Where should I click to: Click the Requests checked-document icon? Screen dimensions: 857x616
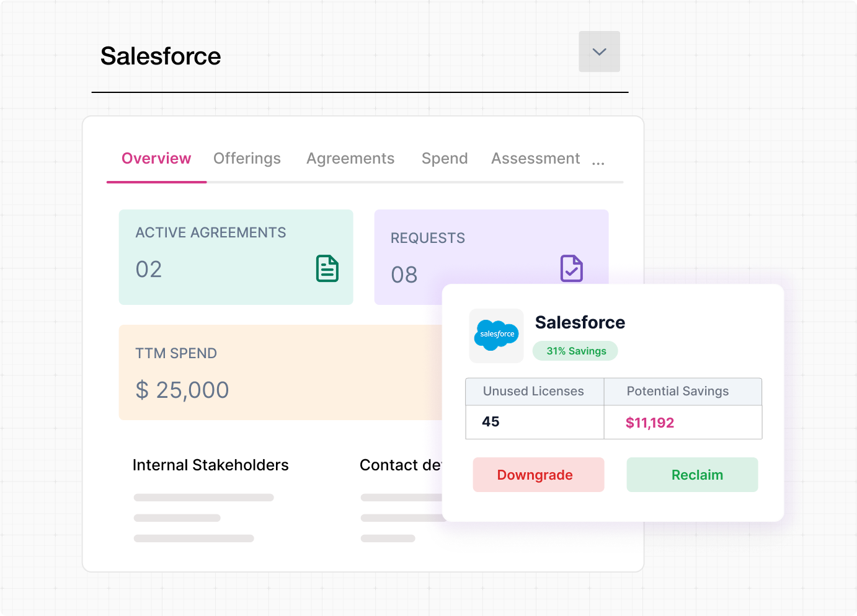pyautogui.click(x=572, y=268)
